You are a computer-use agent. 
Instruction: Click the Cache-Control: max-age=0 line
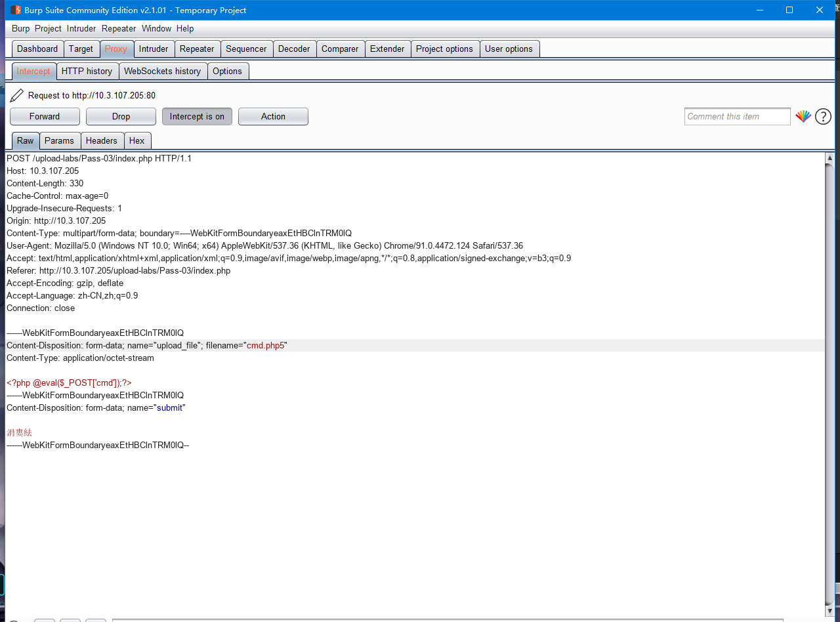click(57, 196)
